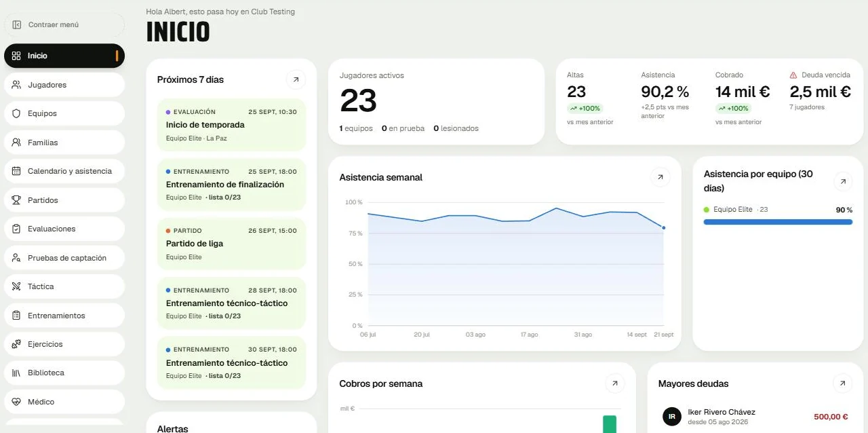Click the Jugadores activos count 23
This screenshot has width=868, height=433.
coord(358,101)
